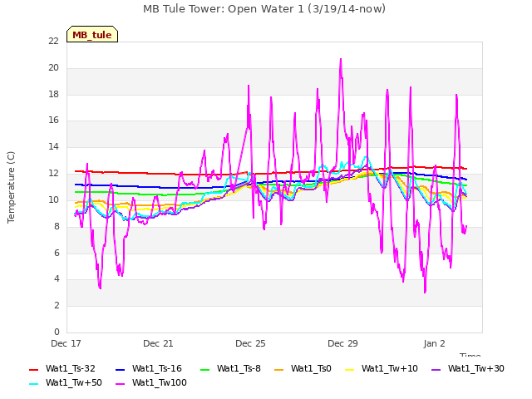This screenshot has height=399, width=532.
Task: Click the chart title MB Tule Tower
Action: point(264,9)
